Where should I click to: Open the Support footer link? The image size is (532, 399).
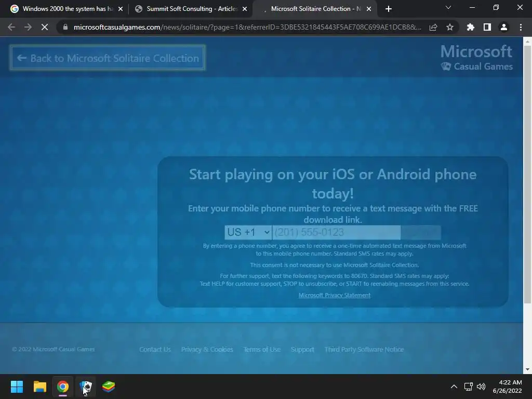click(x=302, y=349)
